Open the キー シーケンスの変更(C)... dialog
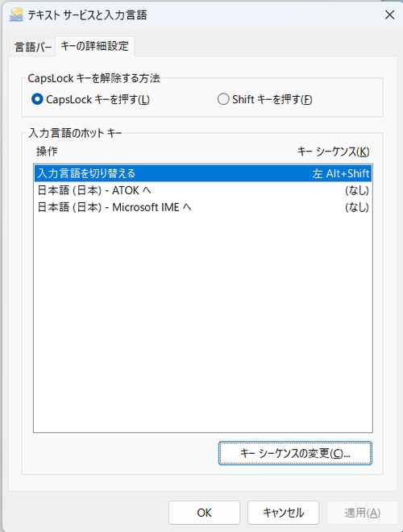 (x=295, y=453)
